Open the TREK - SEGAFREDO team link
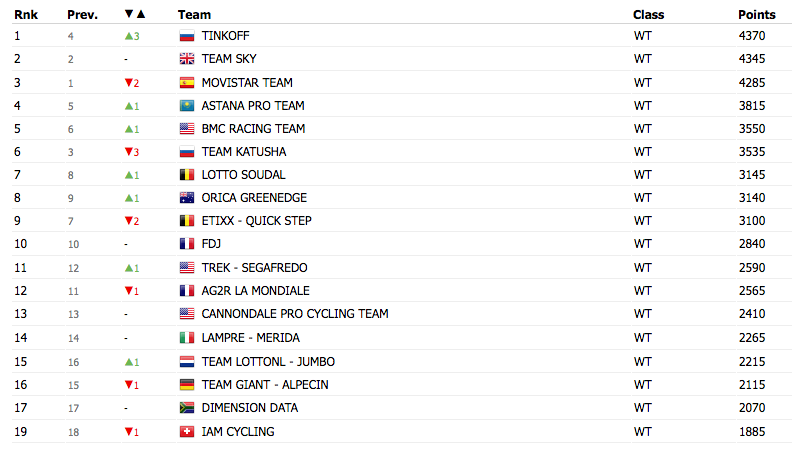 tap(254, 268)
